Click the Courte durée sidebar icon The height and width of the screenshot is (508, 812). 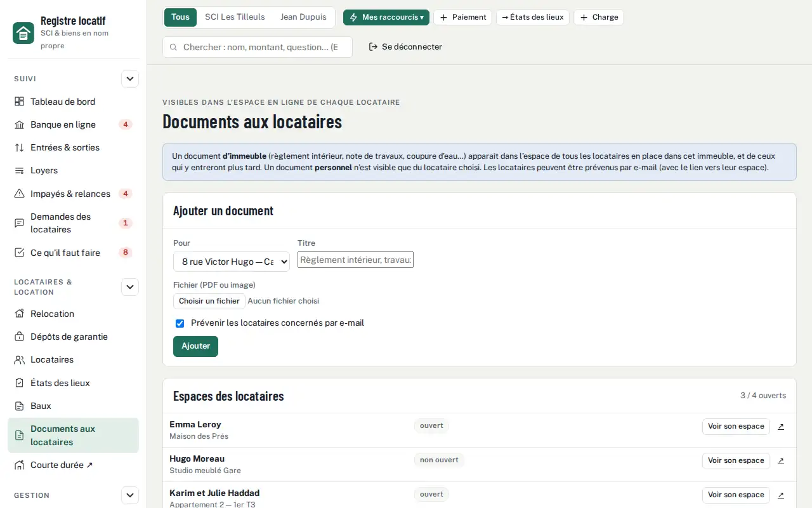click(x=19, y=465)
